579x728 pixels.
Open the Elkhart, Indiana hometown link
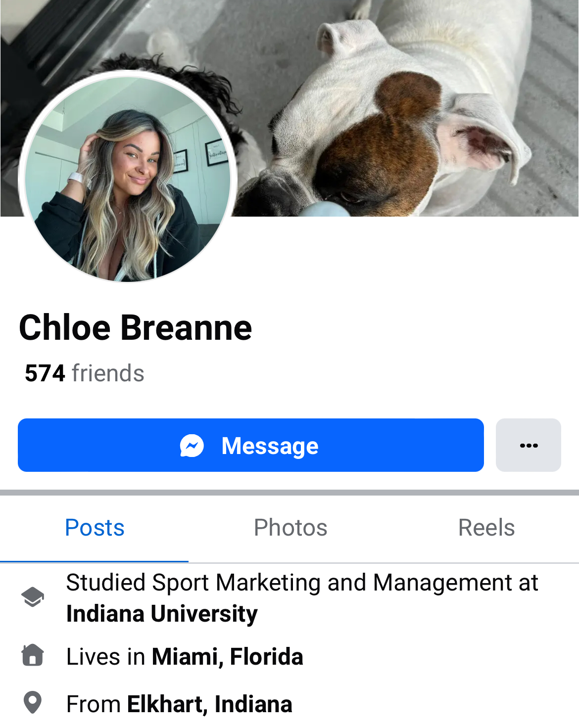tap(209, 704)
